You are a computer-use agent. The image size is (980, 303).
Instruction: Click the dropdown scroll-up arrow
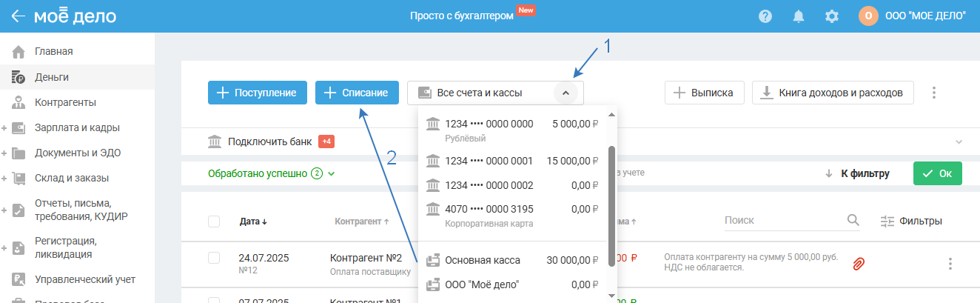tap(611, 114)
